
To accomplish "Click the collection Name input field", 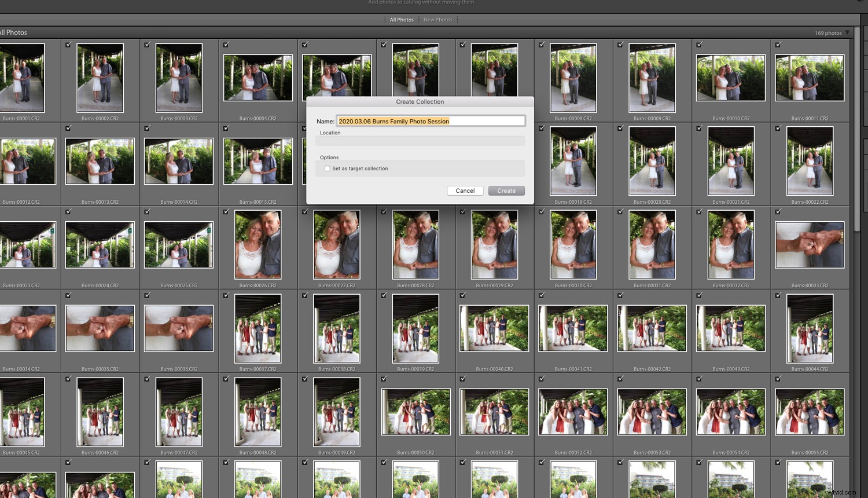I will pyautogui.click(x=431, y=121).
